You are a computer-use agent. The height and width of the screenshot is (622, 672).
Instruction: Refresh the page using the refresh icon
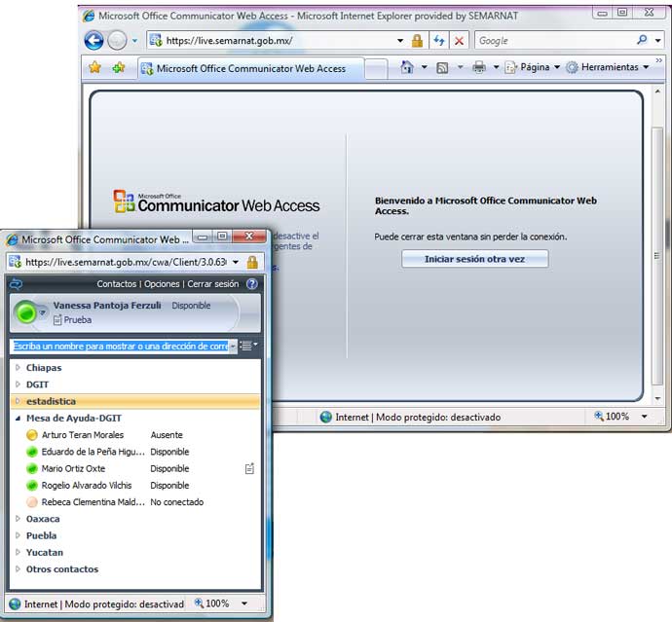pyautogui.click(x=439, y=41)
